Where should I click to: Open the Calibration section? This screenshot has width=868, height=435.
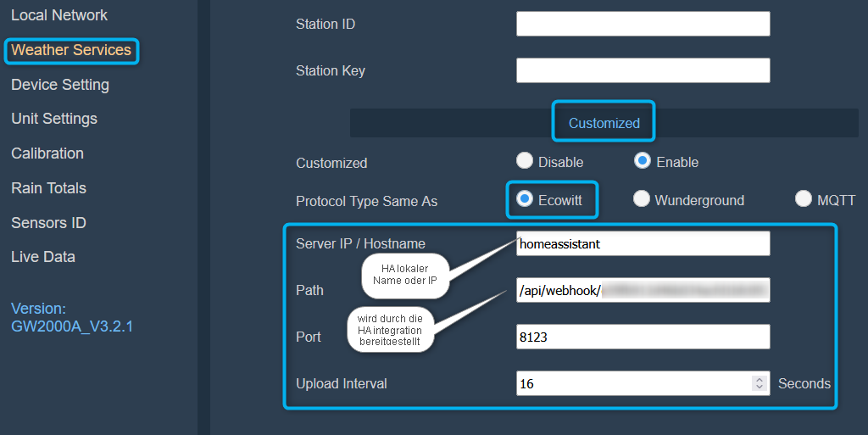point(47,153)
